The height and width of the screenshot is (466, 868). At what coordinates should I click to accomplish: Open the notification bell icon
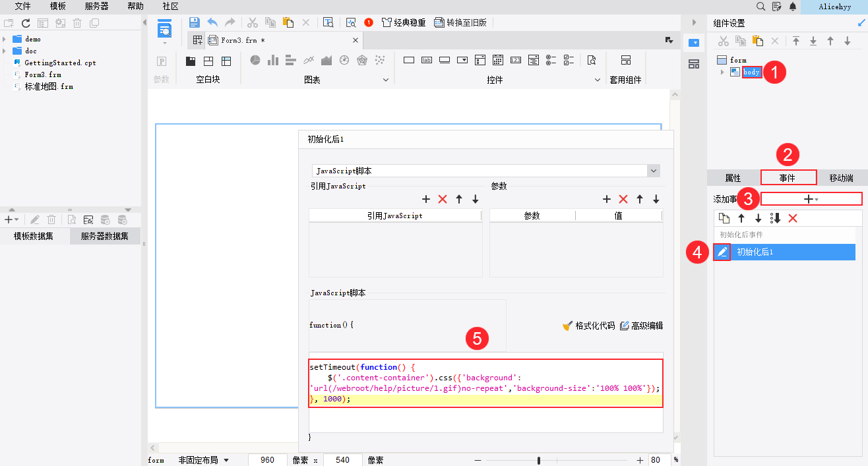[793, 6]
